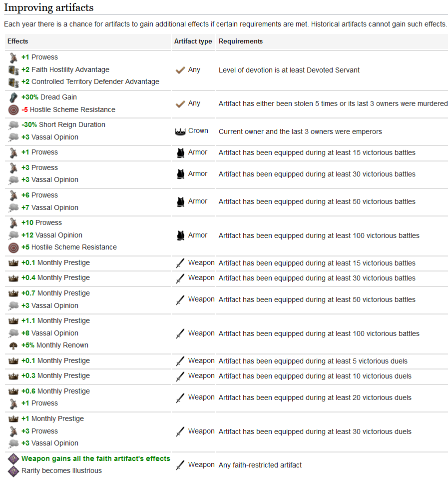
Task: Click the Improving artifacts section heading
Action: (48, 7)
